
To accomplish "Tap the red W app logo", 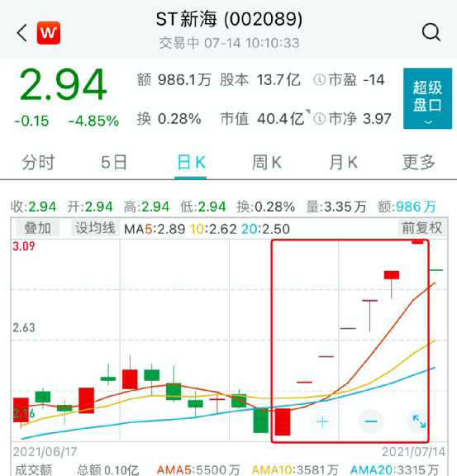I will (x=49, y=33).
